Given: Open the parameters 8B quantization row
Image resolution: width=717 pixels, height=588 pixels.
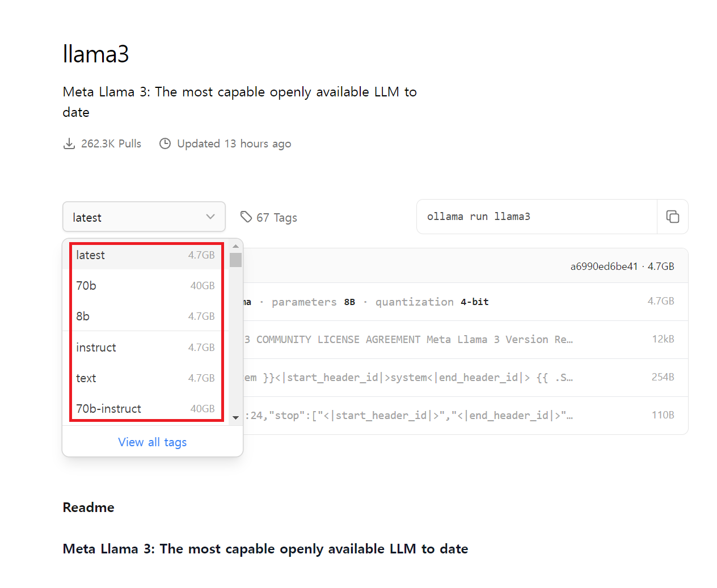Looking at the screenshot, I should (466, 302).
